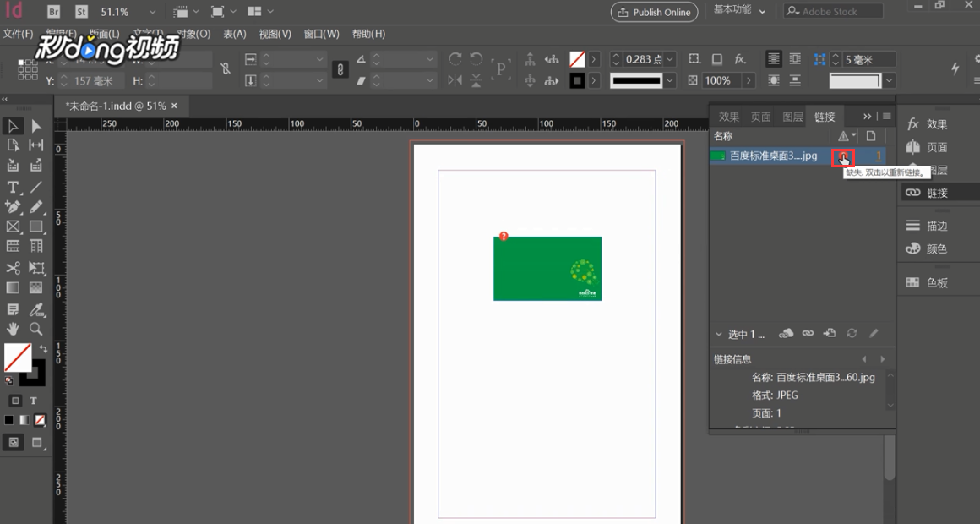Select the Eyedropper tool
This screenshot has width=980, height=524.
click(36, 309)
